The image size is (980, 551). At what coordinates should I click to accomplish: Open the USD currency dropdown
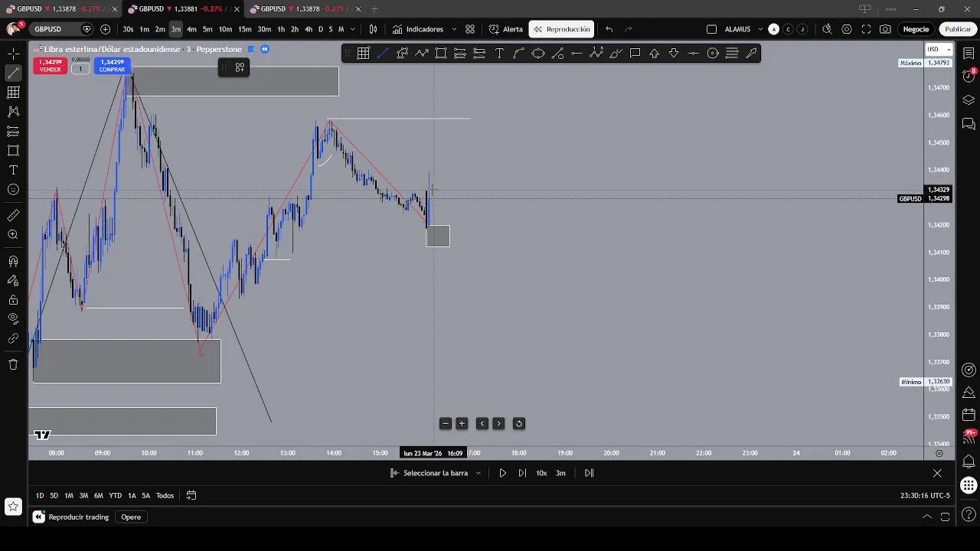coord(937,49)
